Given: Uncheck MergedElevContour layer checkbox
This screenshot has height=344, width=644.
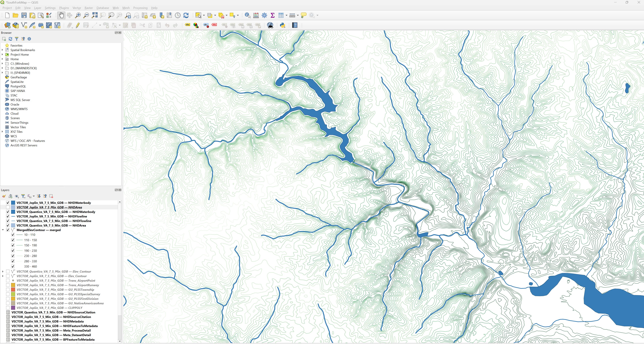Looking at the screenshot, I should (8, 230).
